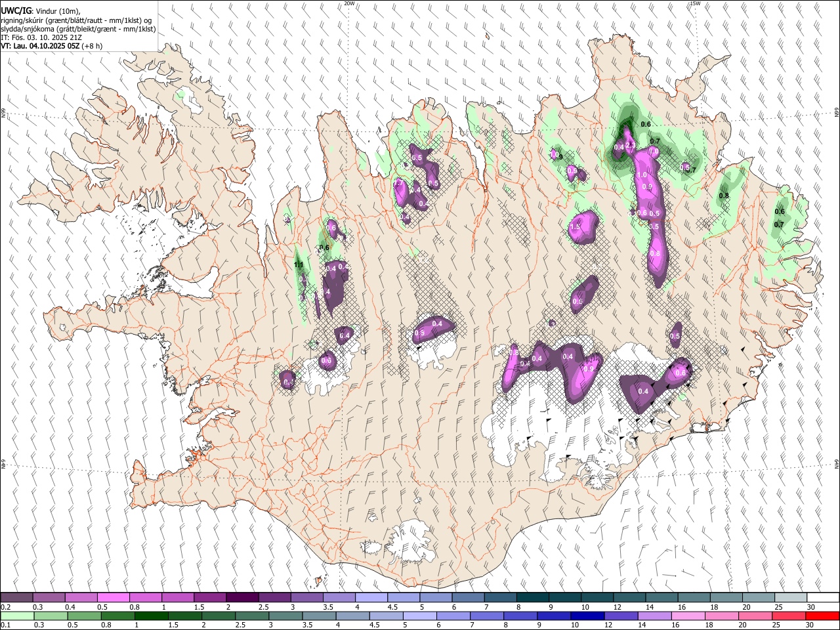
Task: Click the 'rigning/skúrir' legend description line
Action: coord(77,20)
